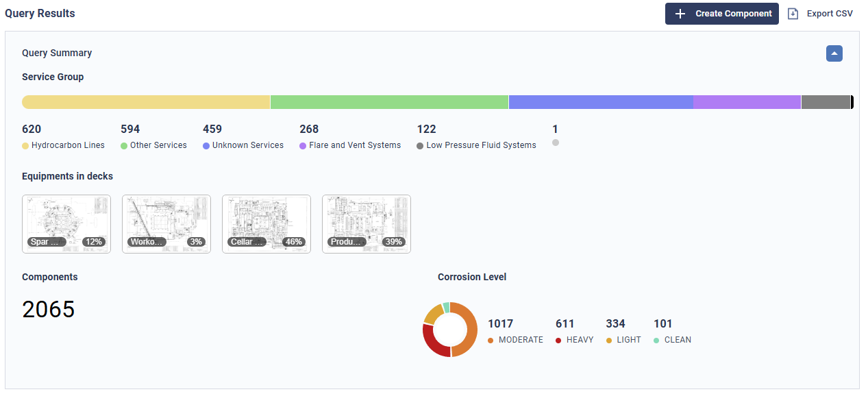
Task: Click the MODERATE corrosion legend item
Action: pos(520,340)
